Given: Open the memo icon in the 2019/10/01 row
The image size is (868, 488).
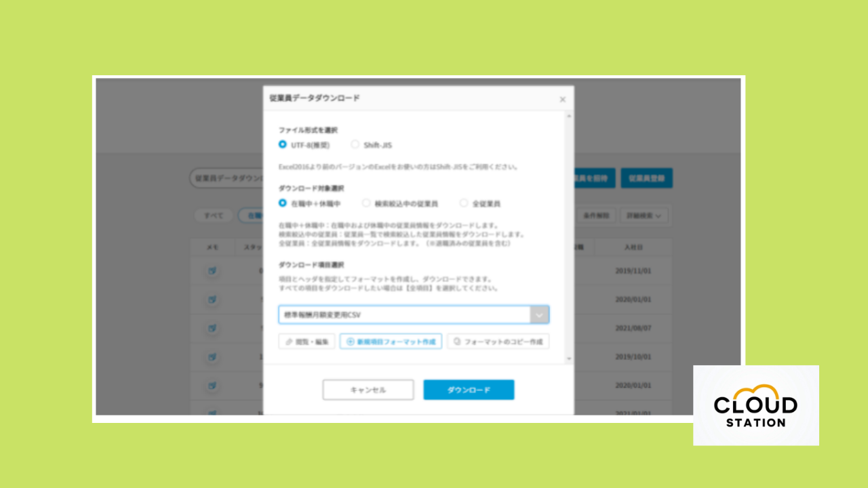Looking at the screenshot, I should (x=212, y=357).
